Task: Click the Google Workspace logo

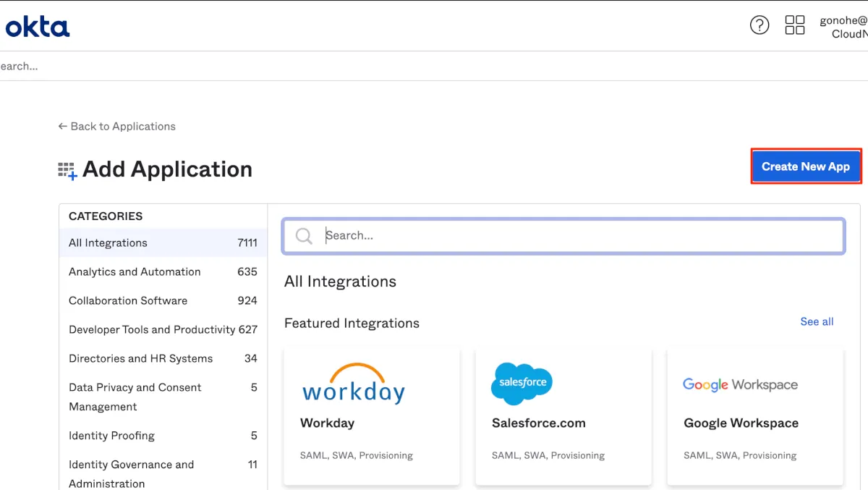Action: tap(740, 384)
